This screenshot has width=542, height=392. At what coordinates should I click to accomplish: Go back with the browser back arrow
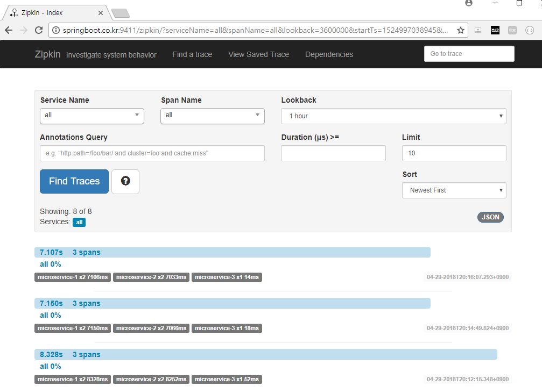point(9,31)
